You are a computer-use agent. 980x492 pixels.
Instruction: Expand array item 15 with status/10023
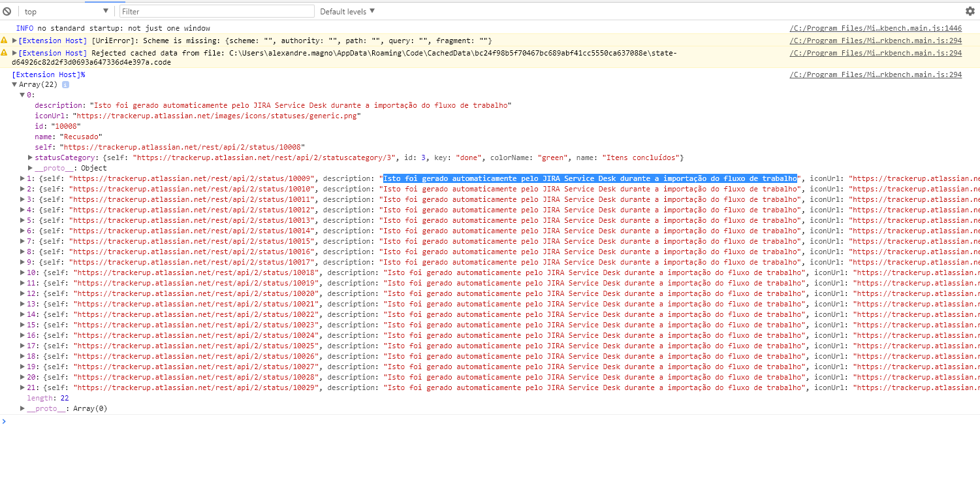coord(23,325)
